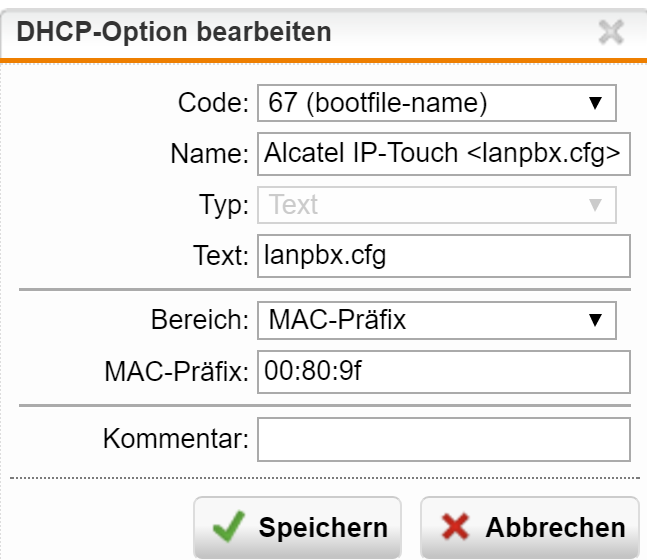647x560 pixels.
Task: Click the disabled Typ value Text
Action: point(293,205)
